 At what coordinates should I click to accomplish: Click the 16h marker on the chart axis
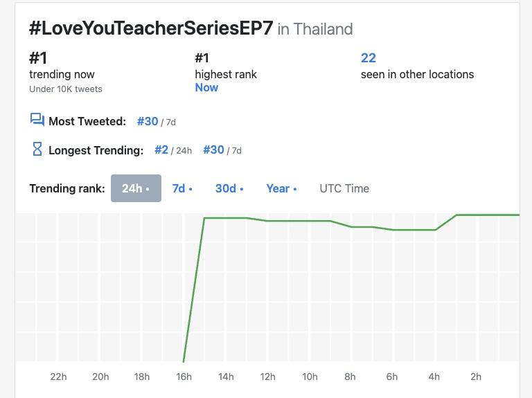pos(184,377)
